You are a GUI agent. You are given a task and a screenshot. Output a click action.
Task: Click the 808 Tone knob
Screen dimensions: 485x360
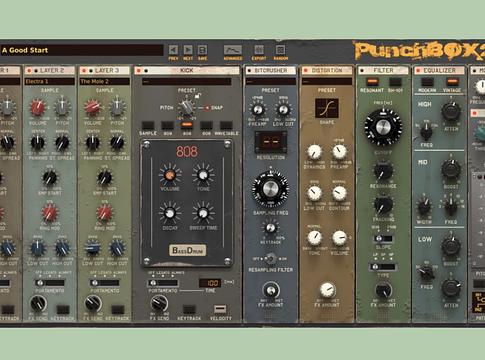tap(203, 175)
